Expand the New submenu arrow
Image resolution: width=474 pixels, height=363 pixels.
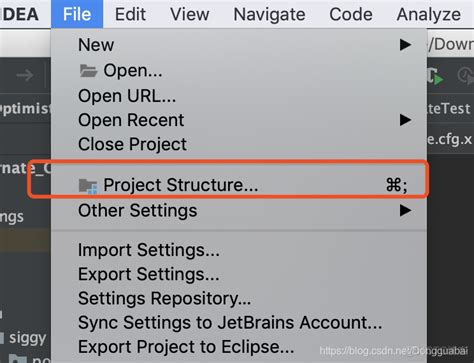(x=405, y=45)
